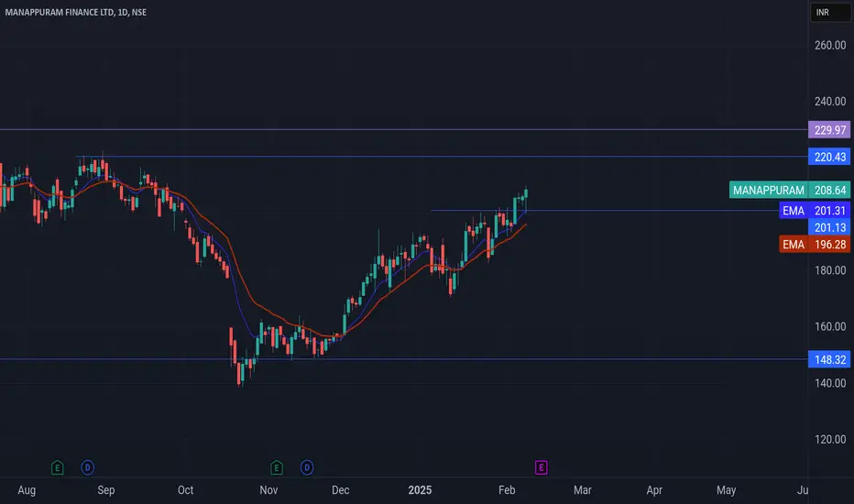Click the 140.00 price axis value
This screenshot has height=504, width=854.
pyautogui.click(x=830, y=383)
